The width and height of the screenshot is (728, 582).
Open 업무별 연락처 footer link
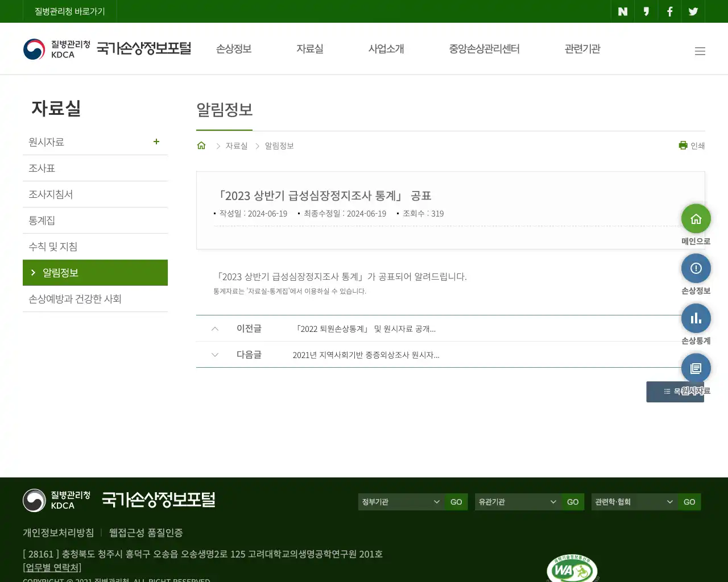(x=52, y=567)
